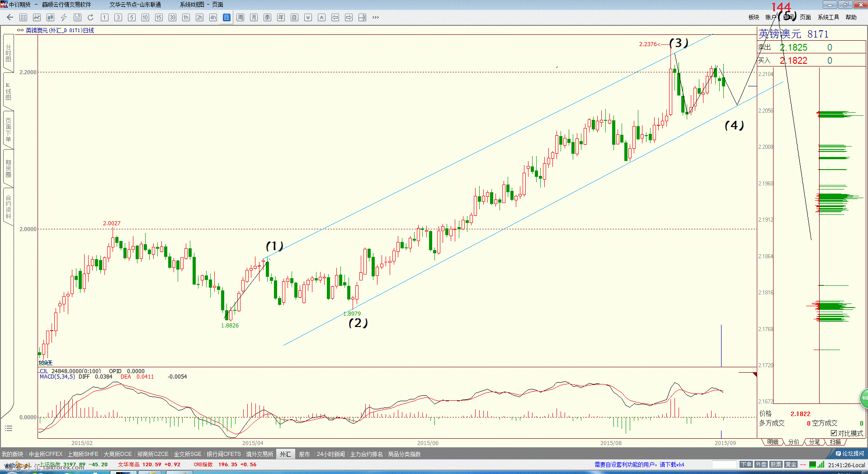Select the 1h period button
The width and height of the screenshot is (868, 474).
186,17
